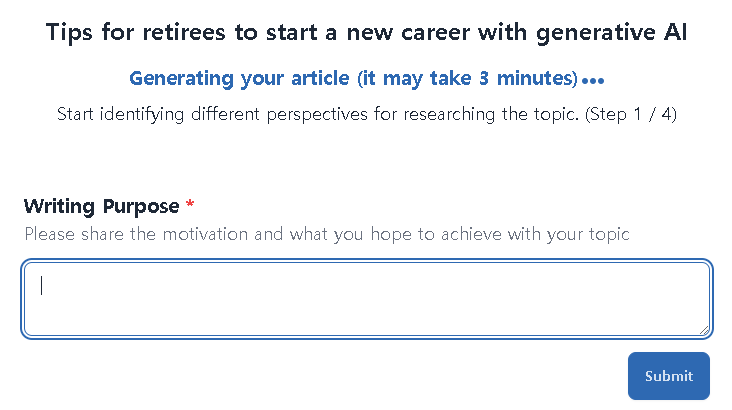Click the animated loading dots indicator
Image resolution: width=732 pixels, height=410 pixels.
(x=593, y=81)
